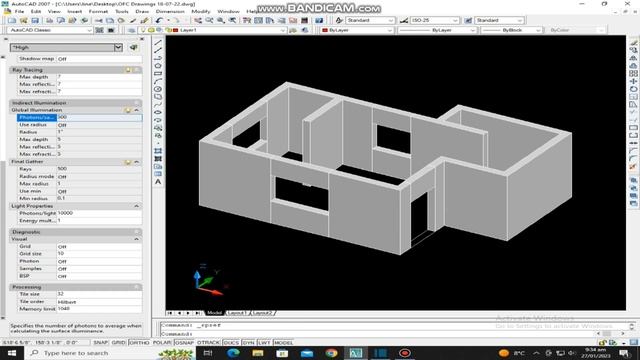Image resolution: width=640 pixels, height=360 pixels.
Task: Click the Table Style icon
Action: click(x=468, y=20)
